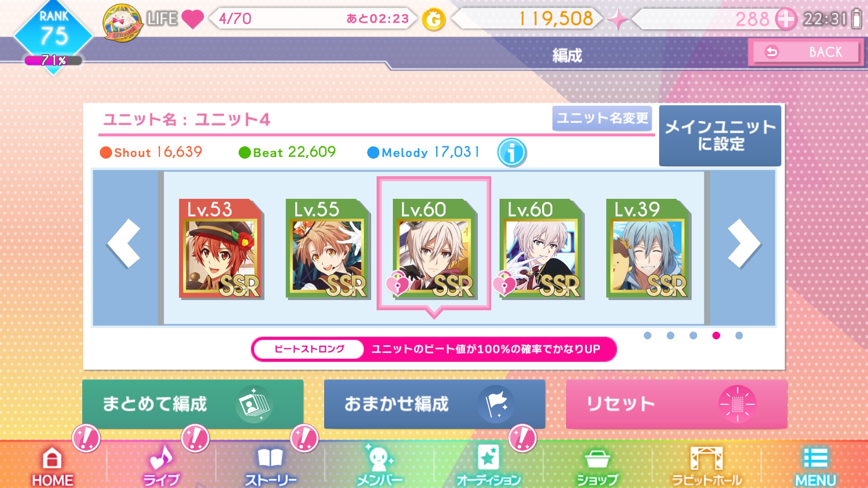Image resolution: width=868 pixels, height=488 pixels.
Task: Select the first unit page dot
Action: coord(647,335)
